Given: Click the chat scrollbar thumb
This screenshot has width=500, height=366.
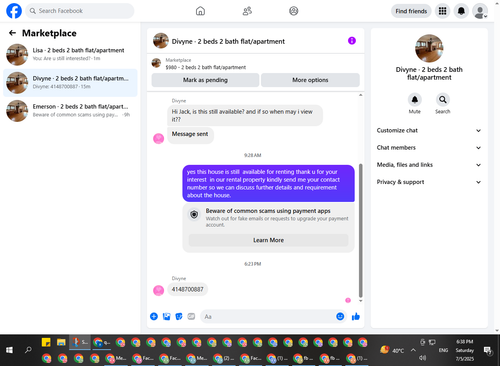Looking at the screenshot, I should 360,230.
